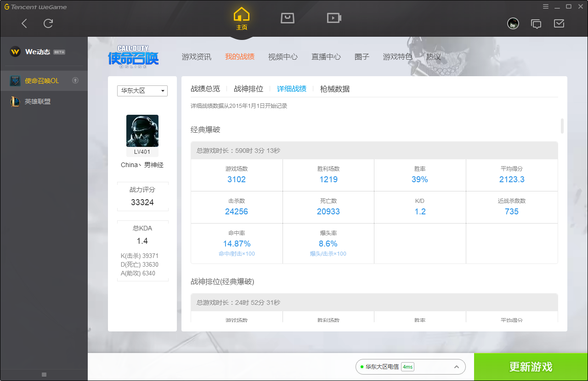Open We动态 in the sidebar
Image resolution: width=588 pixels, height=381 pixels.
38,52
